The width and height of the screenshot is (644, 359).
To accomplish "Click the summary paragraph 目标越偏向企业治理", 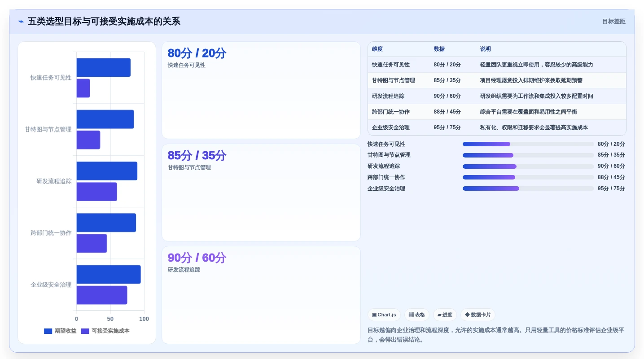I will click(496, 335).
